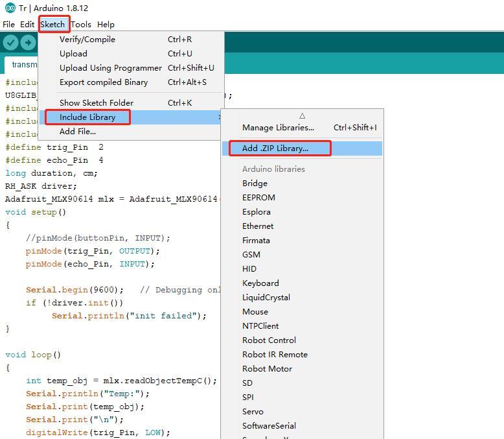Click the 'Serial.begin(9600);' statement
Viewport: 504px width, 439px height.
tap(75, 290)
